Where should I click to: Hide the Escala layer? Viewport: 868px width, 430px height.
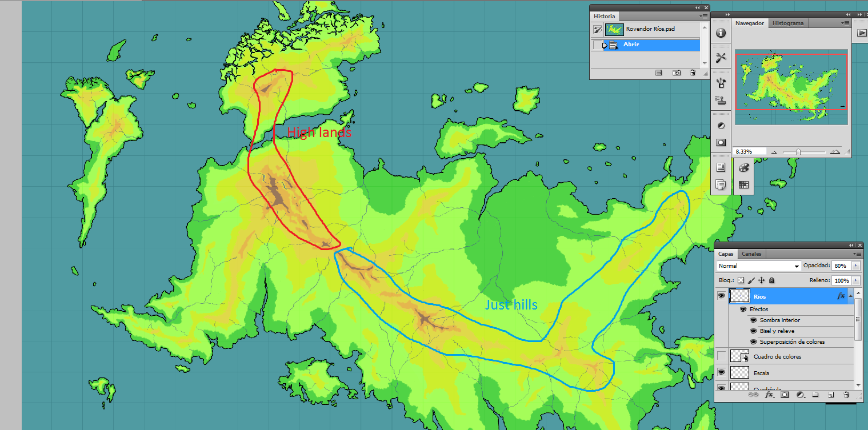coord(721,372)
